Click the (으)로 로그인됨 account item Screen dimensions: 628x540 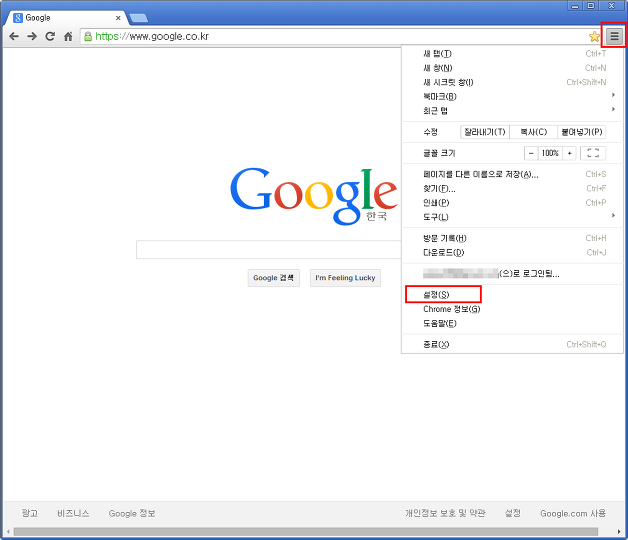[x=512, y=274]
